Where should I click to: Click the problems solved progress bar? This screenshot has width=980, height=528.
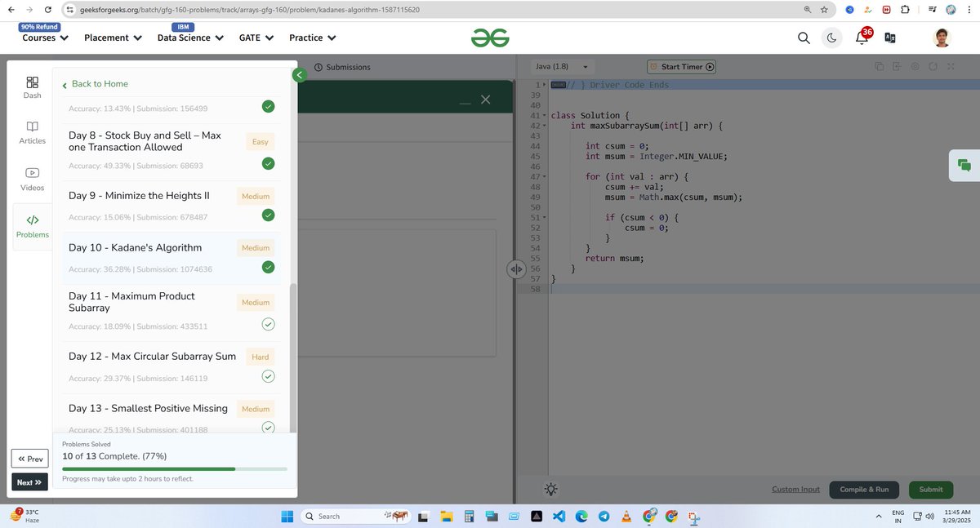(x=175, y=469)
